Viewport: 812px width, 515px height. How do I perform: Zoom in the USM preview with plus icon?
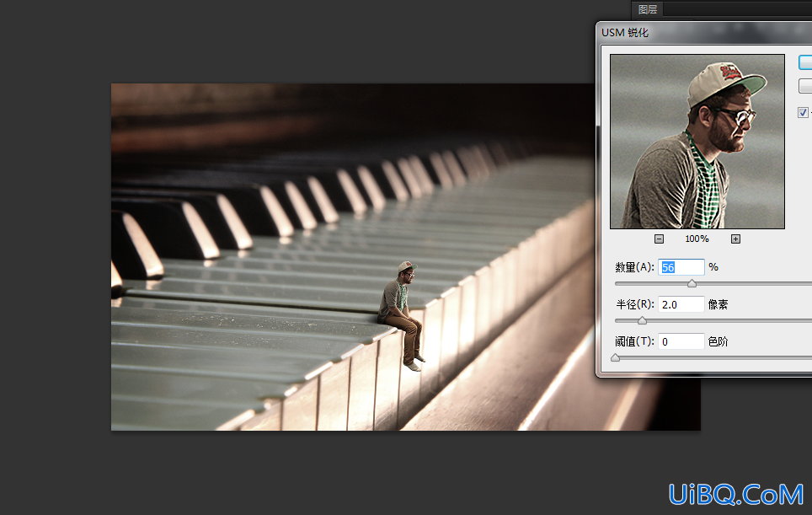click(x=735, y=239)
